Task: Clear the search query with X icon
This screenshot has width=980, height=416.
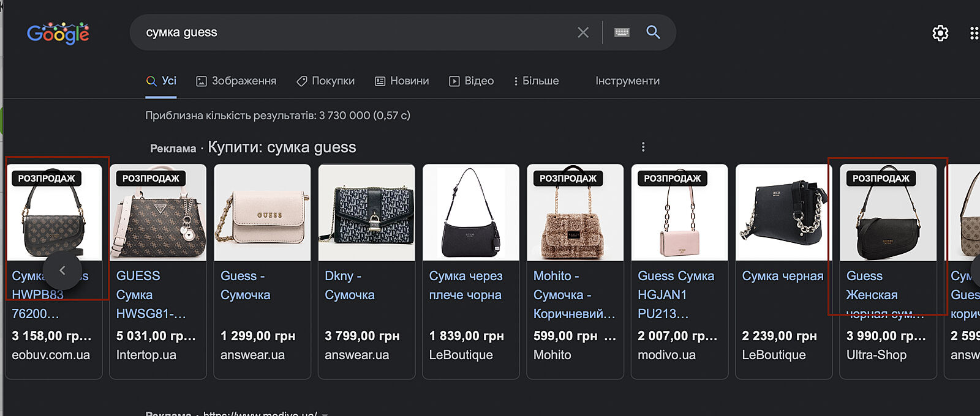Action: (x=582, y=32)
